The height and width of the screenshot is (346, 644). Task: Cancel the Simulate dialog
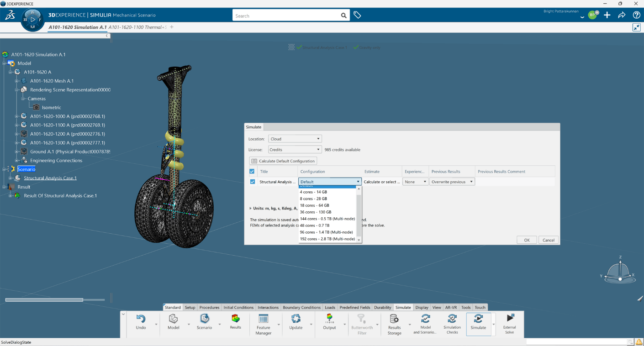tap(548, 240)
